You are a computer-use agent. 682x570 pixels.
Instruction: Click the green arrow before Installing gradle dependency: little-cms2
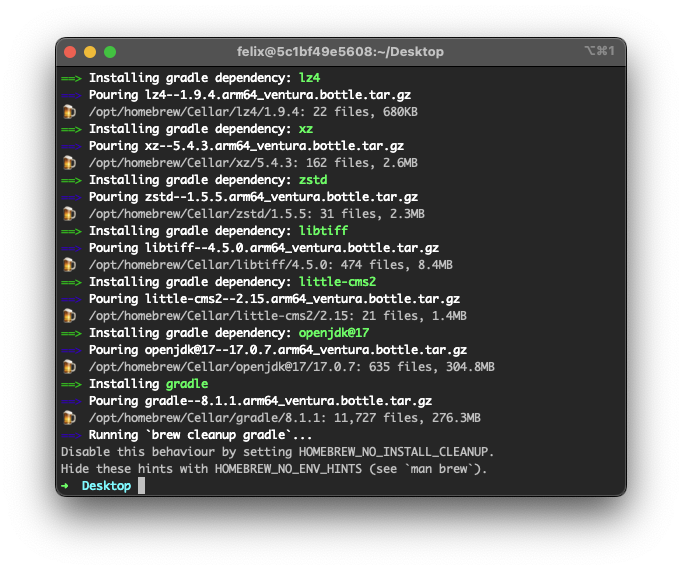pos(71,283)
